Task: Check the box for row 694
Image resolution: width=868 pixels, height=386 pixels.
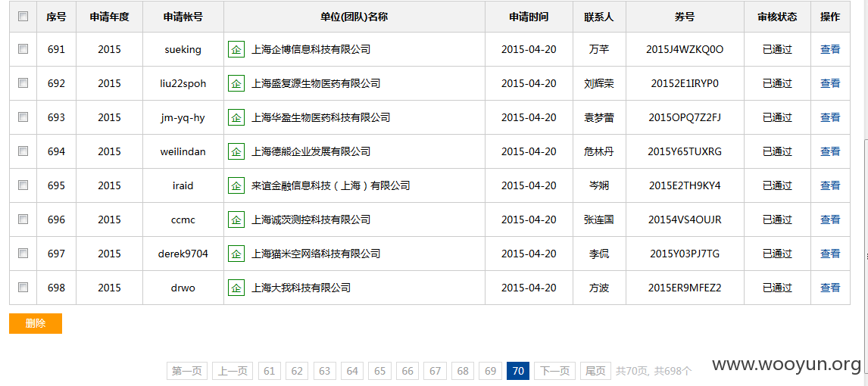Action: tap(23, 151)
